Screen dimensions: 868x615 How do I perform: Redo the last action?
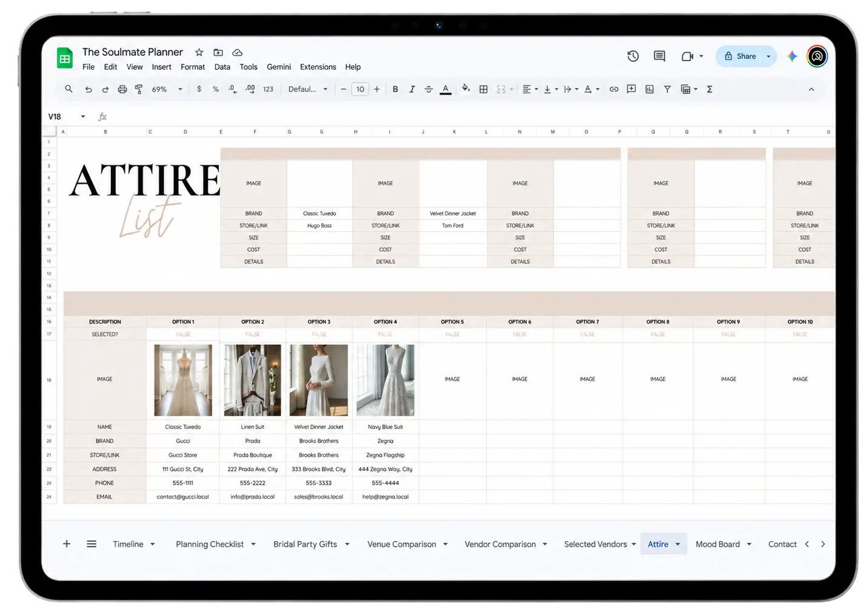click(x=105, y=89)
